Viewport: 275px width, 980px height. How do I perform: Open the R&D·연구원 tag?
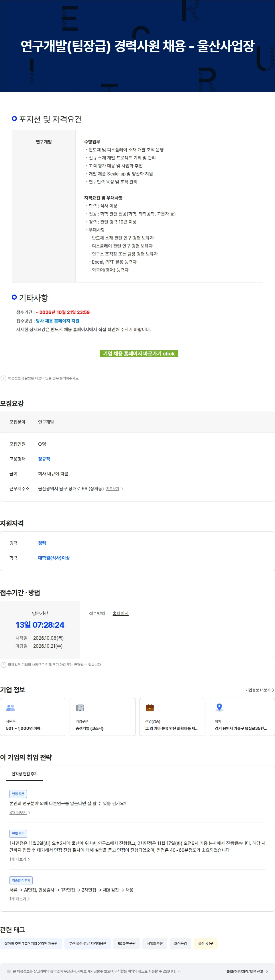point(126,943)
